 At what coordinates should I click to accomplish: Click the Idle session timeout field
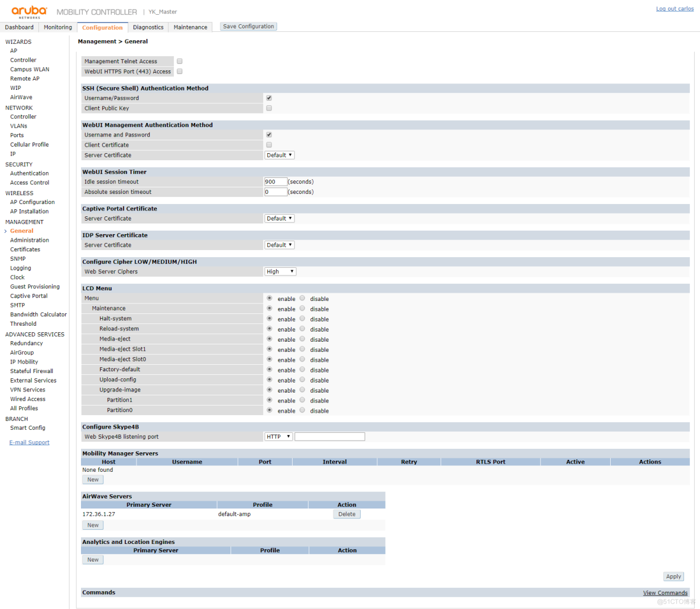coord(276,182)
